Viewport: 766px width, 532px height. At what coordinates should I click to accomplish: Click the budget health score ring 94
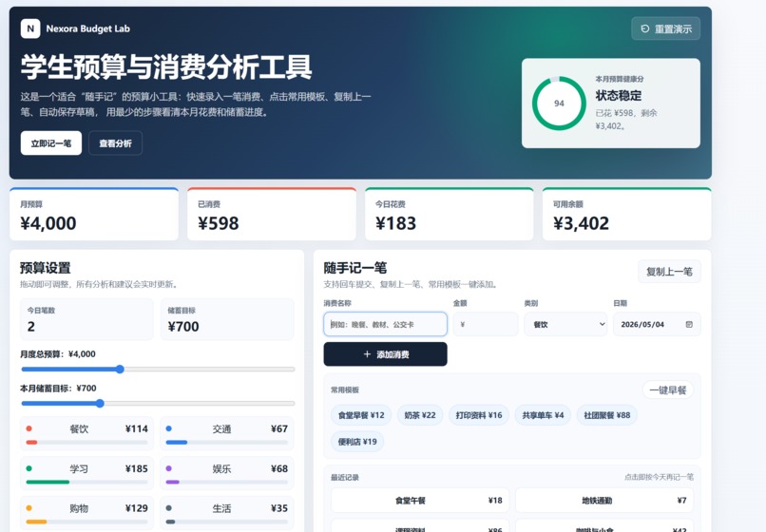click(559, 104)
